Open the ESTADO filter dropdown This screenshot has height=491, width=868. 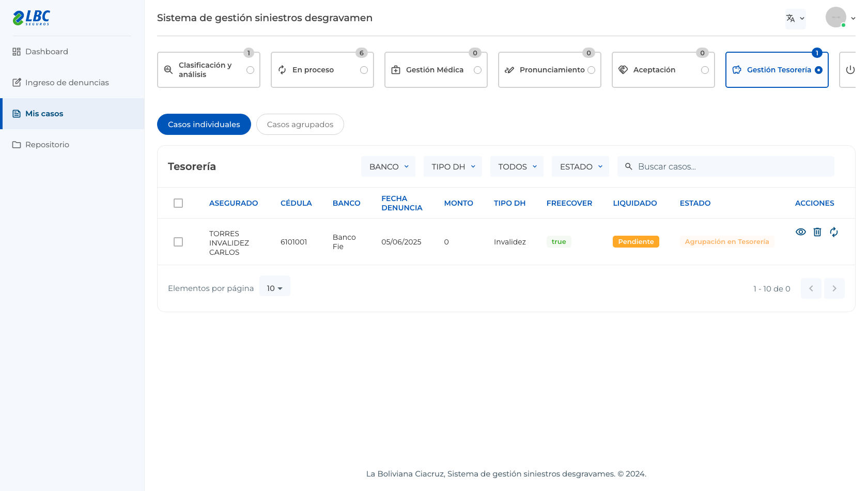[x=581, y=166]
